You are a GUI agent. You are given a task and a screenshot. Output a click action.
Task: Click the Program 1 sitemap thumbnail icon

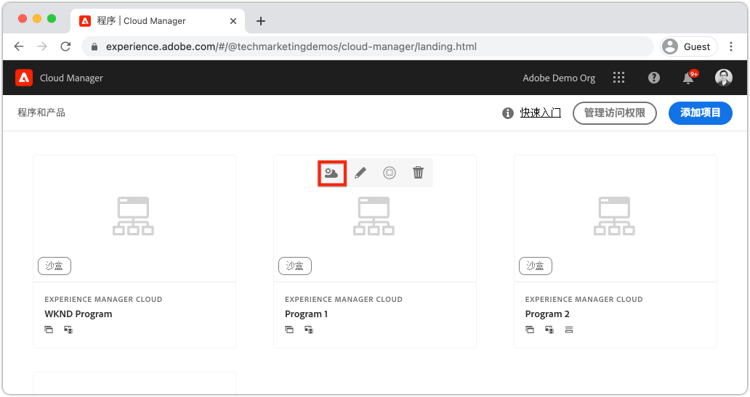(x=374, y=216)
